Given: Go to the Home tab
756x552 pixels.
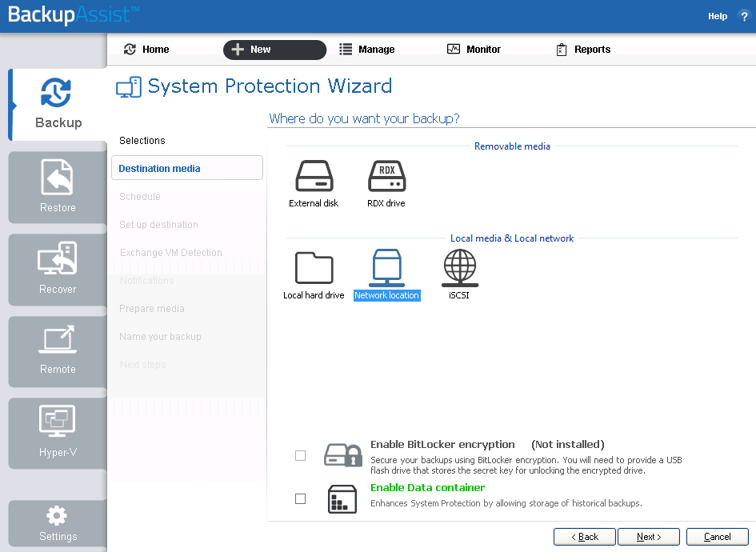Looking at the screenshot, I should click(146, 49).
